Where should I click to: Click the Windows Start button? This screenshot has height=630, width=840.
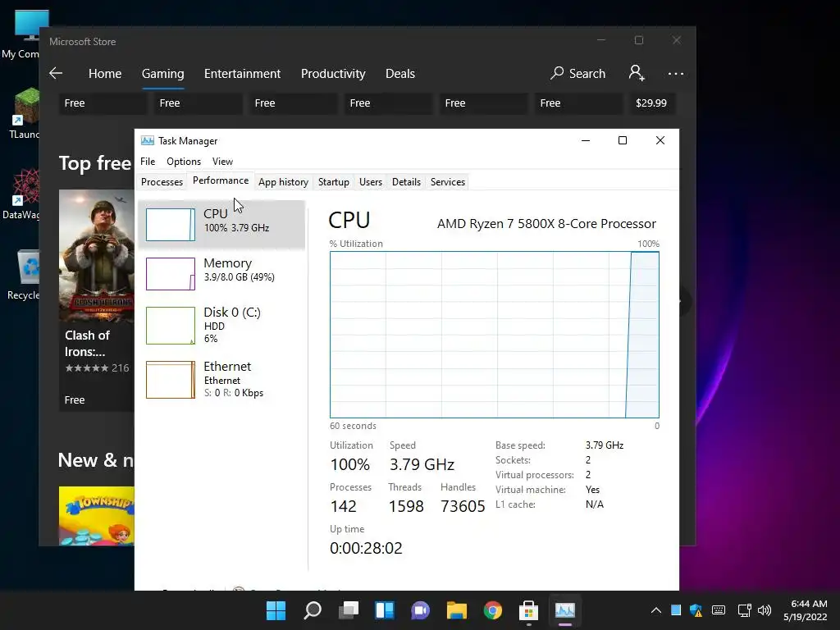[x=276, y=610]
